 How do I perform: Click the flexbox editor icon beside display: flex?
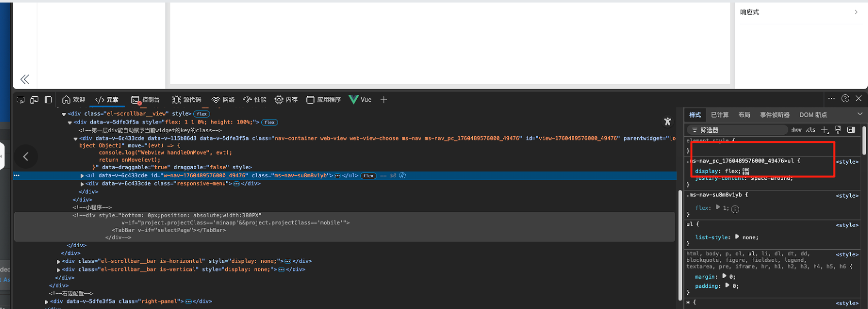(746, 172)
